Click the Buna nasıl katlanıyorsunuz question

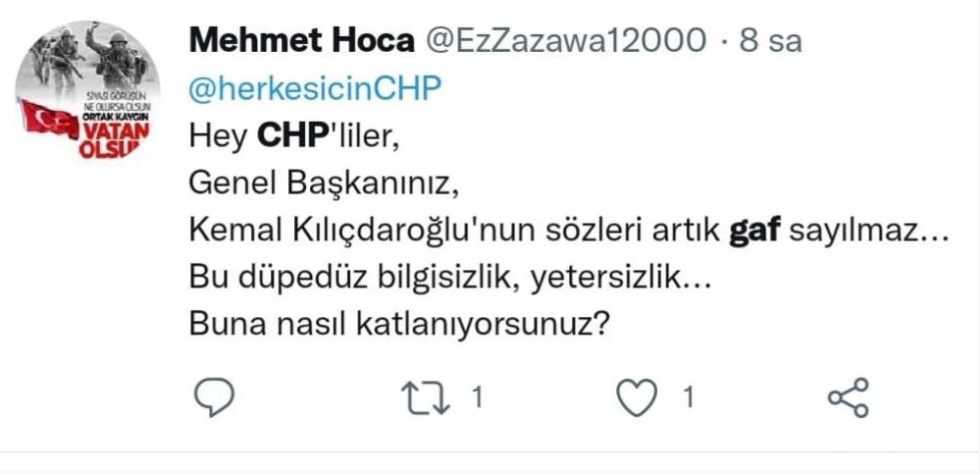[x=399, y=327]
